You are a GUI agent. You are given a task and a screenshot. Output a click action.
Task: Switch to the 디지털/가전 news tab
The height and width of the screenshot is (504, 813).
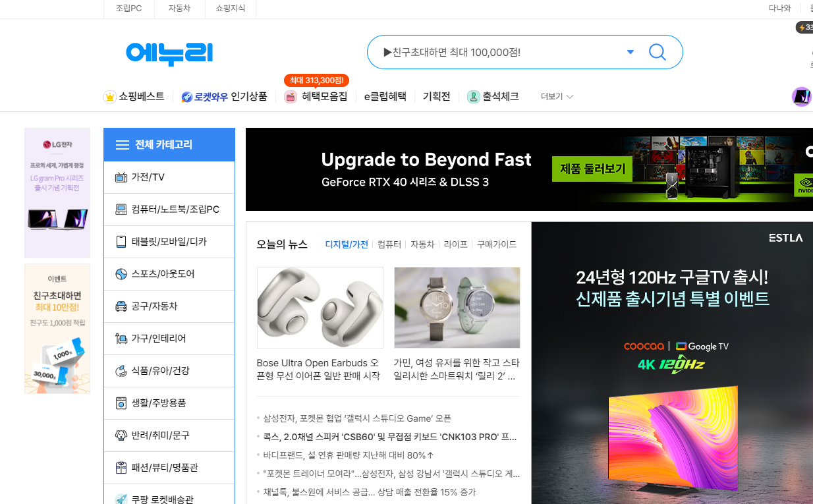[x=347, y=243]
